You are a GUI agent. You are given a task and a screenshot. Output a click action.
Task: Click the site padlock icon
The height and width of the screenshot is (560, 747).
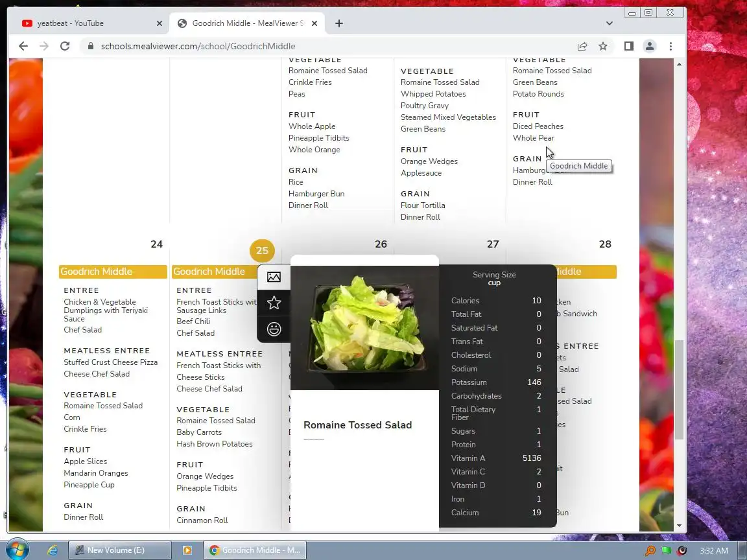(90, 46)
